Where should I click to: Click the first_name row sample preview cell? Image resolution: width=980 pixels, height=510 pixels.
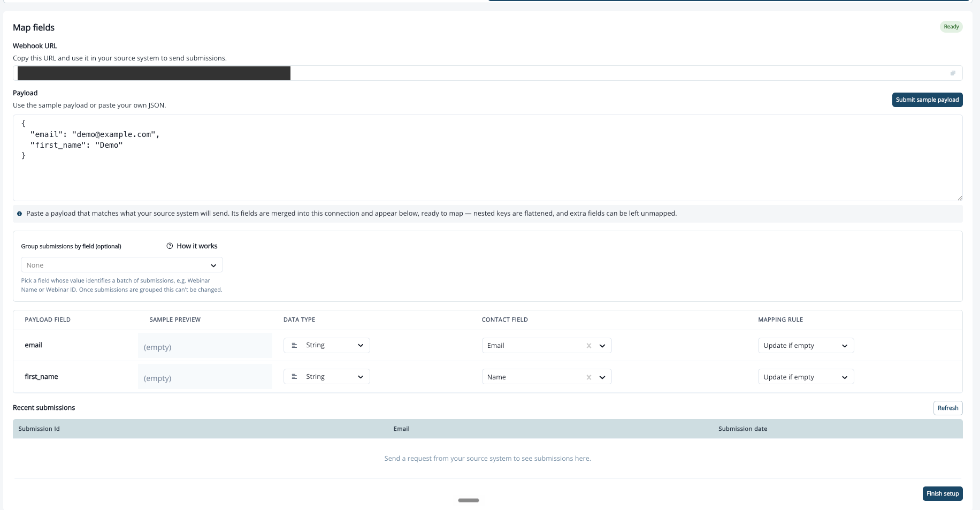coord(205,377)
